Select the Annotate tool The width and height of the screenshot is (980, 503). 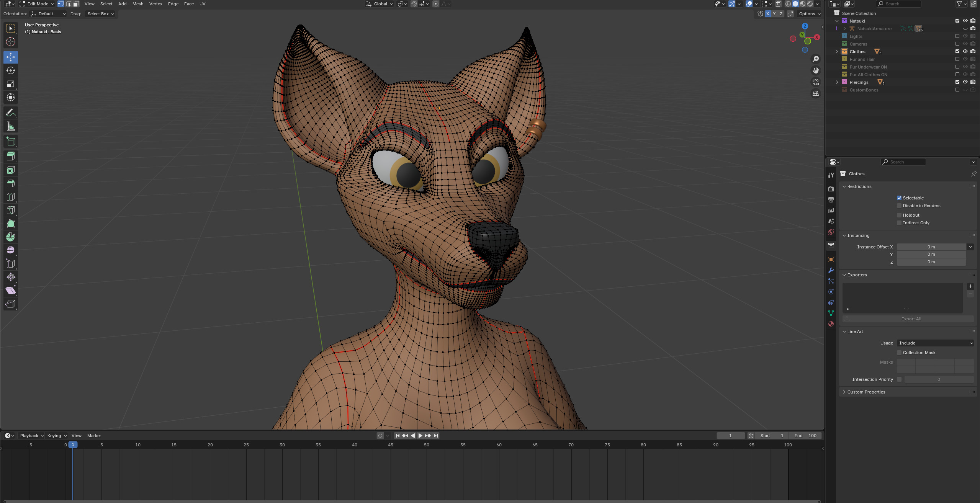coord(11,113)
